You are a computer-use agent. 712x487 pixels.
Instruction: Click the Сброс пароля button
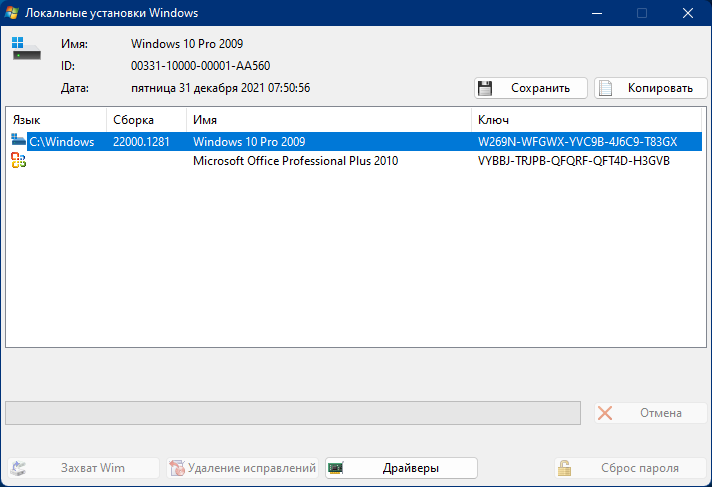coord(631,468)
